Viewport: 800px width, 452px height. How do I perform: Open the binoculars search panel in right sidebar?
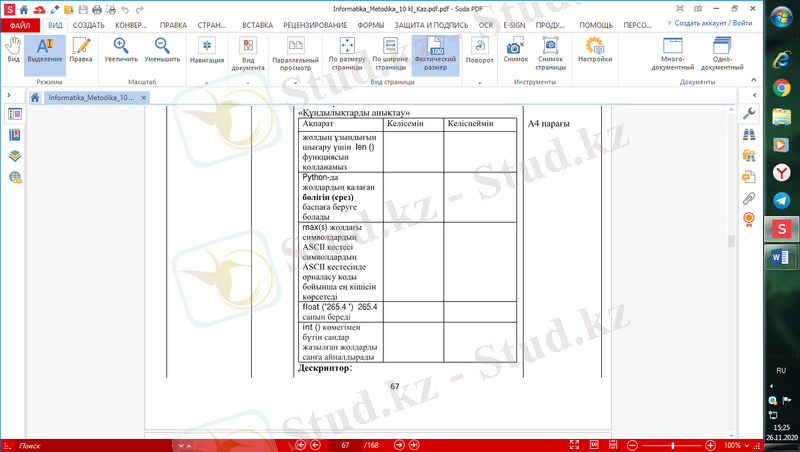tap(749, 133)
